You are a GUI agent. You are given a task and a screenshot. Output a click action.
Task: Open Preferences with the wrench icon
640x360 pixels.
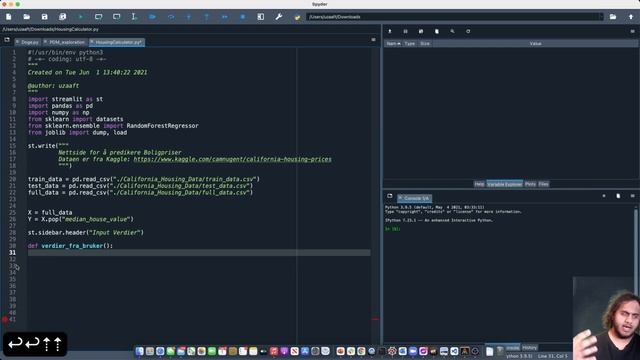pyautogui.click(x=279, y=17)
